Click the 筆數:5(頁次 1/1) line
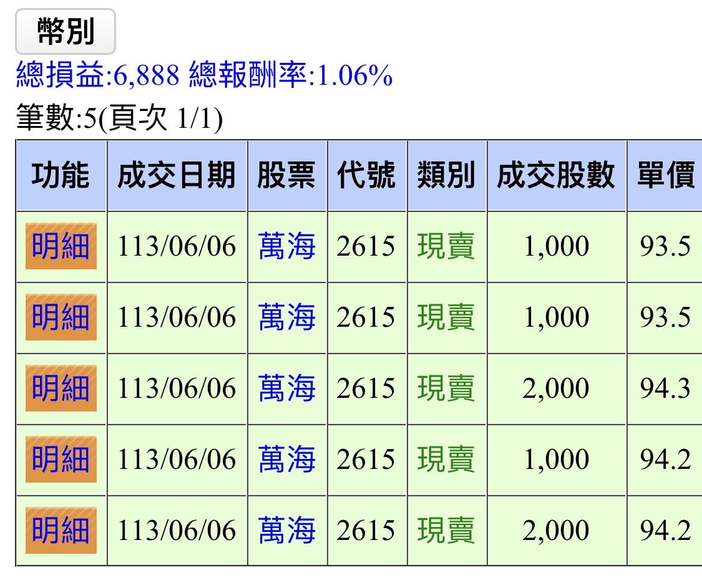Viewport: 702px width, 588px height. pos(120,118)
